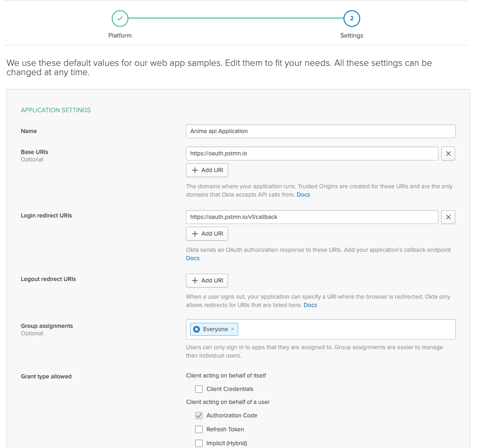Open Docs link for Login redirect URIs
The width and height of the screenshot is (477, 448).
coord(193,258)
